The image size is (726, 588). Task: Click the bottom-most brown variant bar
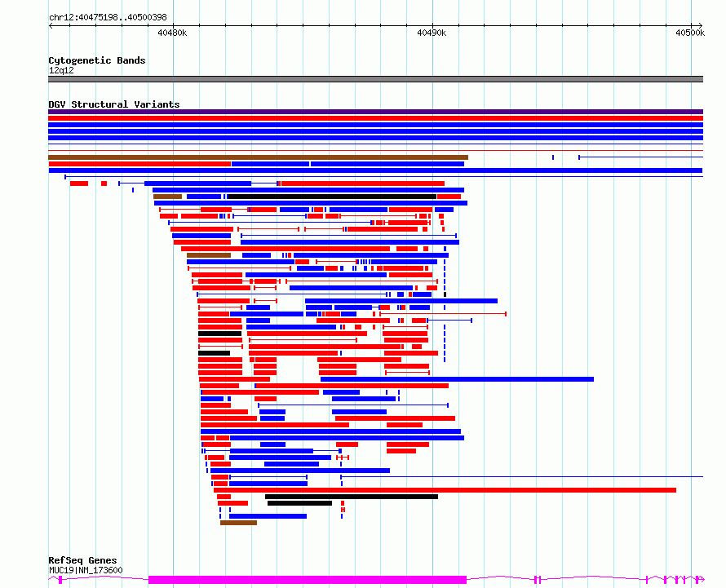click(x=238, y=523)
